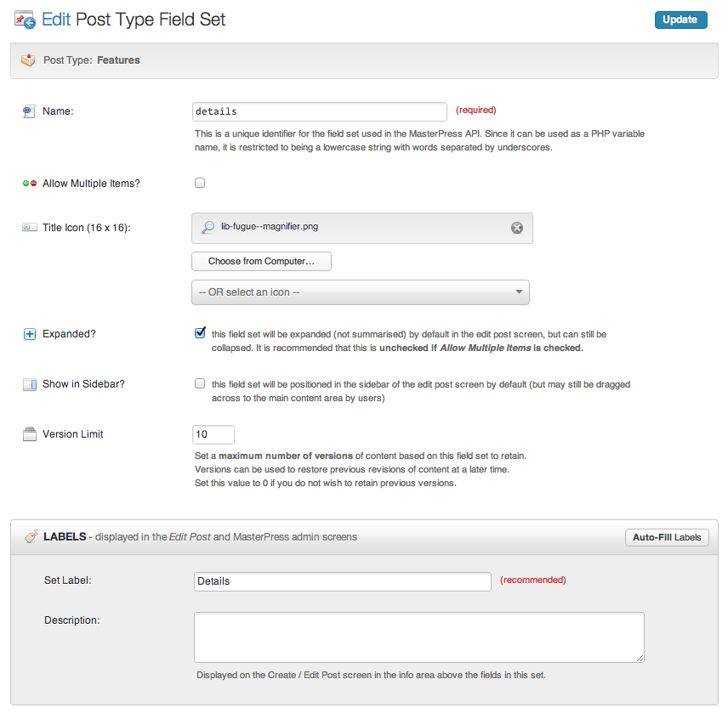Click the Name field label icon

tap(29, 111)
